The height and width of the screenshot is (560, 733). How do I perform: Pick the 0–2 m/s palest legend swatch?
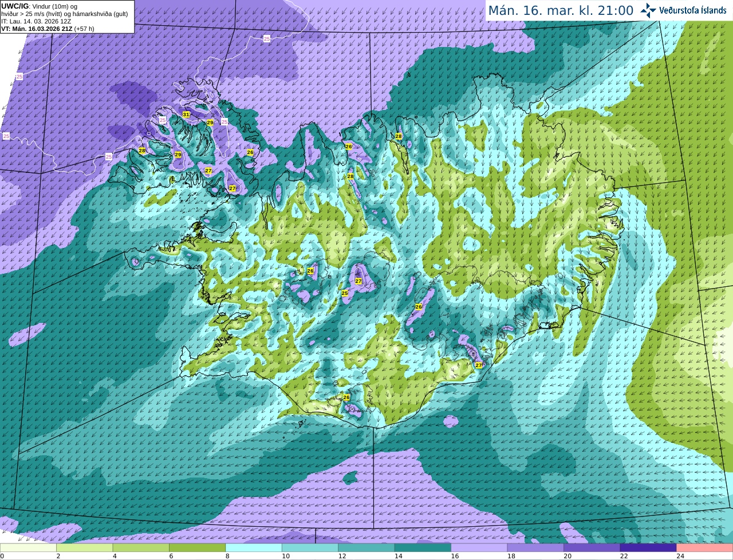coord(28,547)
